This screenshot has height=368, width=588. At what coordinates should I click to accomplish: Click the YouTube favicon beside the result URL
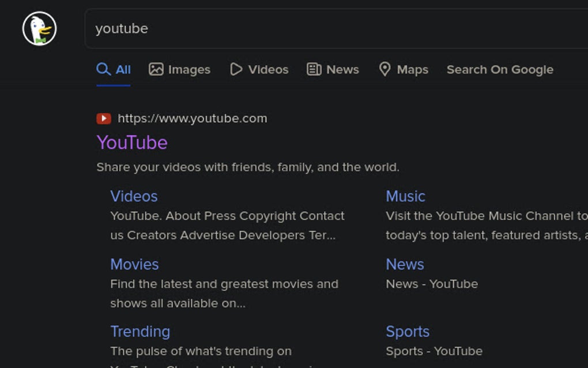click(103, 118)
